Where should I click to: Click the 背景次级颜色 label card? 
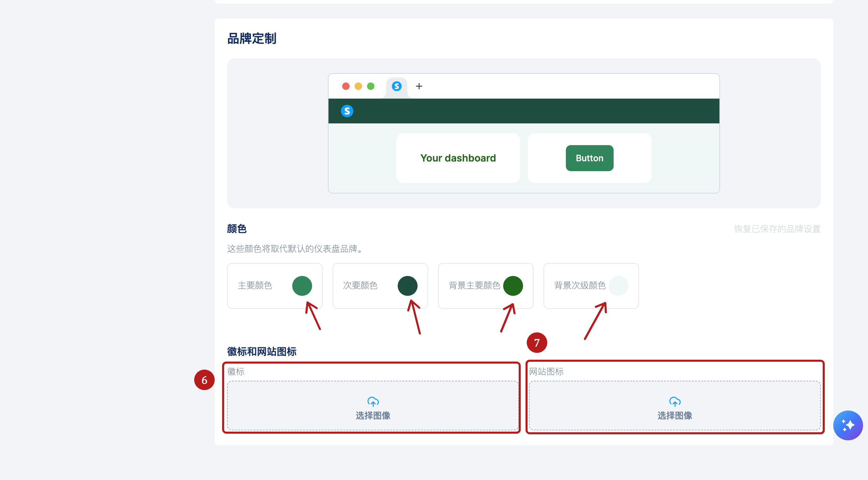[579, 286]
